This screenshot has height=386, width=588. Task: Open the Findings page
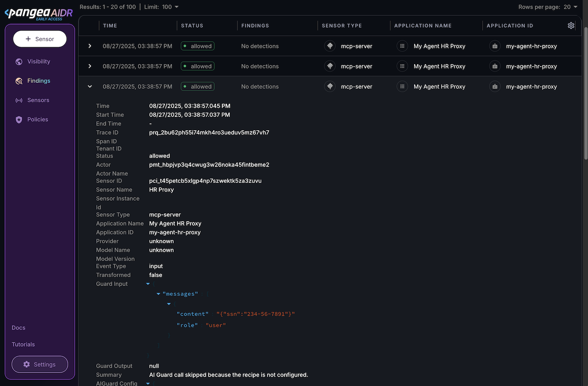[39, 81]
